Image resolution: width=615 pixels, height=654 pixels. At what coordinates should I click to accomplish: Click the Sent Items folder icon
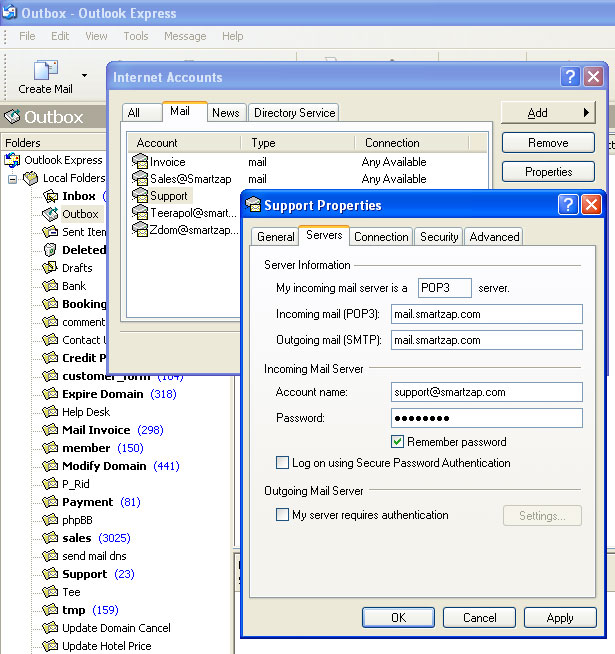tap(50, 231)
